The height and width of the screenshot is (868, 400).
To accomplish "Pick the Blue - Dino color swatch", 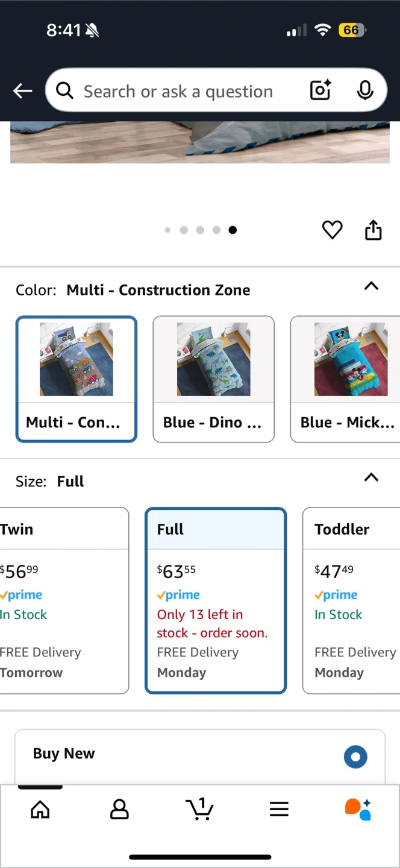I will click(x=214, y=379).
